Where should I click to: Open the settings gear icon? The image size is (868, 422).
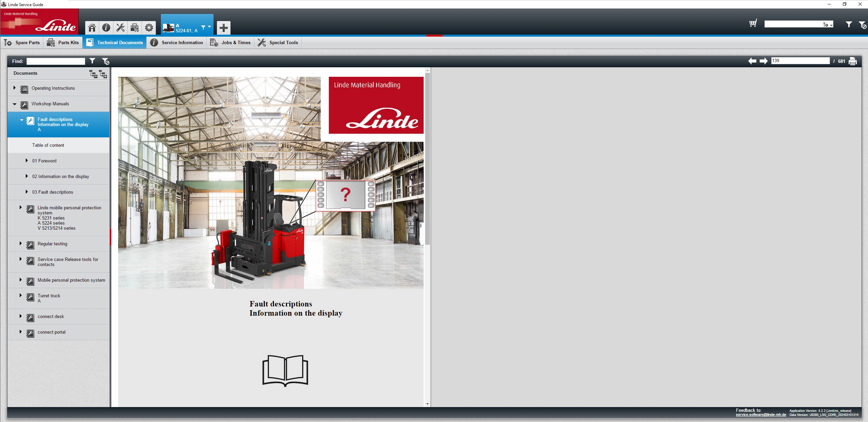tap(149, 28)
